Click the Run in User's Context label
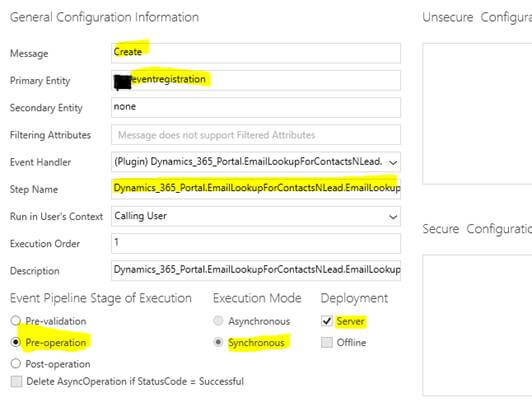 click(56, 216)
